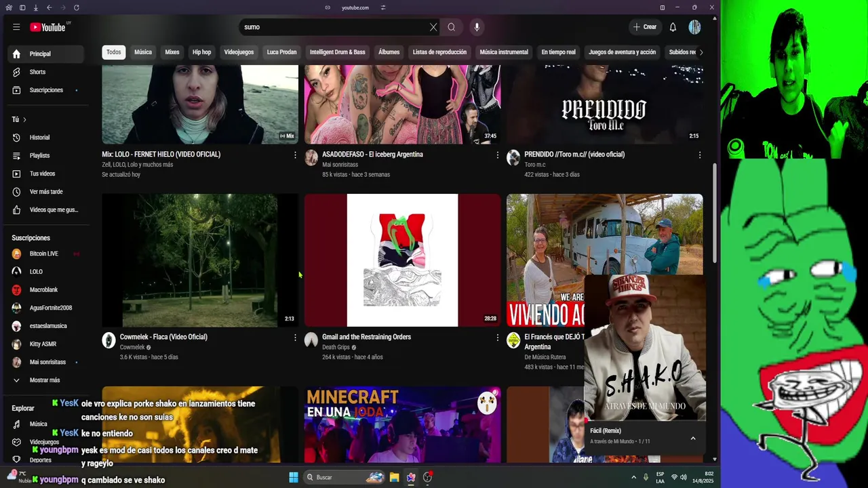Open the Macroblank subscription channel
The width and height of the screenshot is (868, 488).
[45, 290]
